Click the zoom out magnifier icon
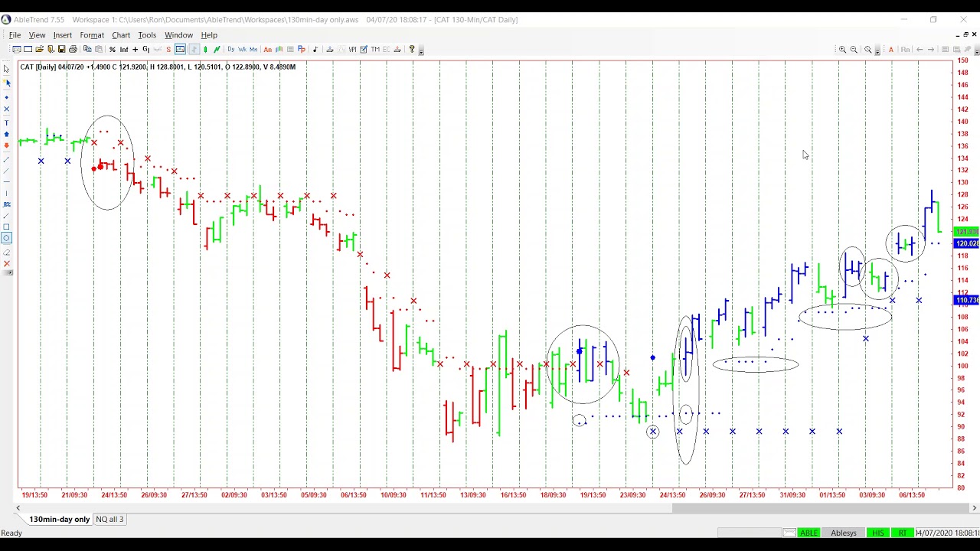This screenshot has height=551, width=980. pyautogui.click(x=854, y=50)
